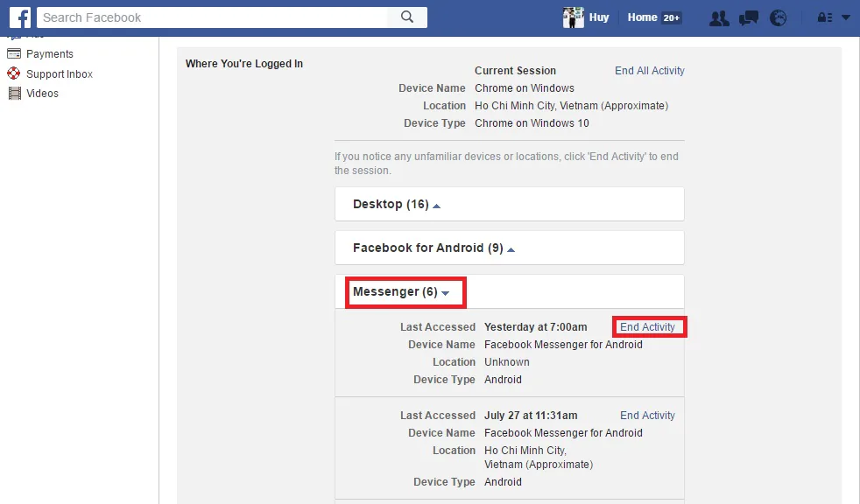The height and width of the screenshot is (504, 860).
Task: Open the friend requests icon
Action: (719, 18)
